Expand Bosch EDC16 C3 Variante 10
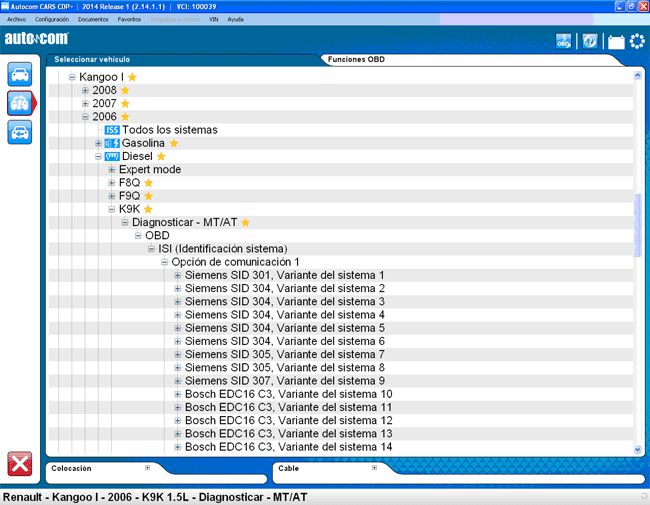650x505 pixels. coord(177,394)
